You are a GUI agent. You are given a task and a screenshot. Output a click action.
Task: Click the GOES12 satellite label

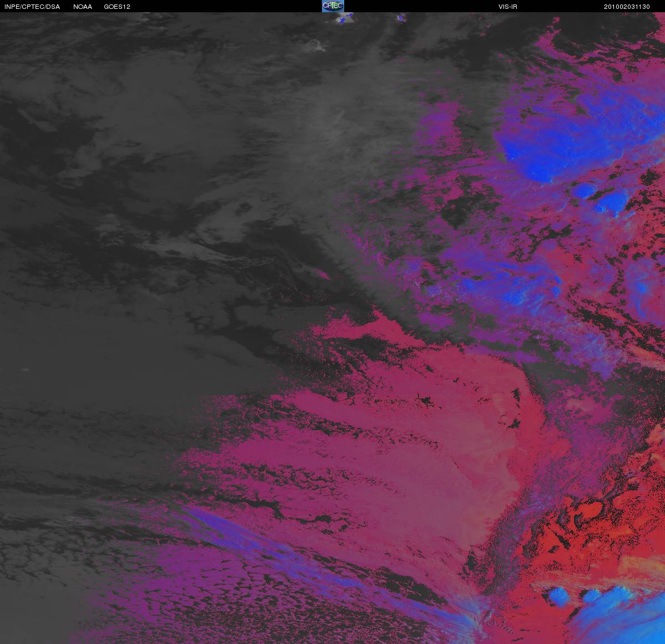(x=117, y=7)
